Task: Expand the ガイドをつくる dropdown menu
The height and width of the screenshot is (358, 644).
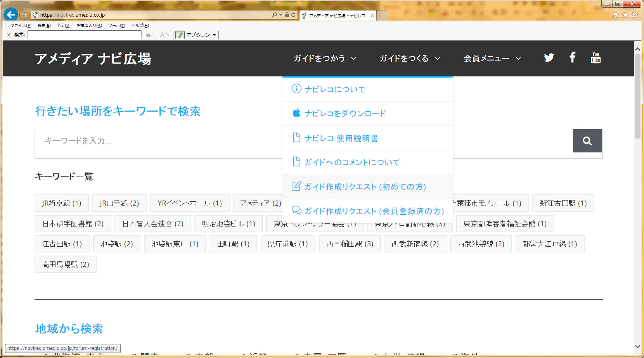Action: 410,59
